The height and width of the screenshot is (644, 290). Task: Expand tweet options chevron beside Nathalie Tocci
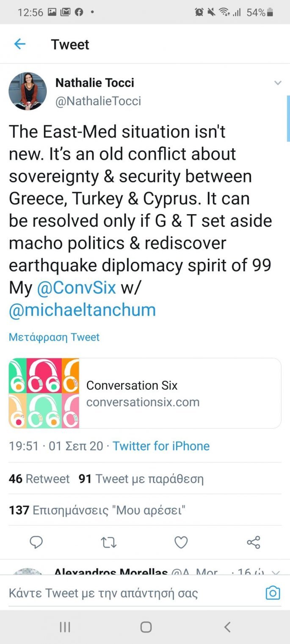pos(278,83)
